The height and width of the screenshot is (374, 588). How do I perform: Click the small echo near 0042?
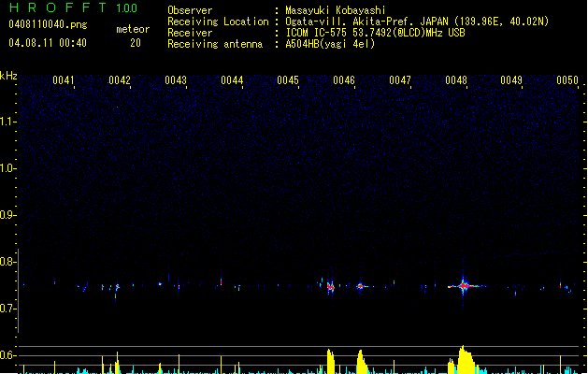click(x=118, y=287)
